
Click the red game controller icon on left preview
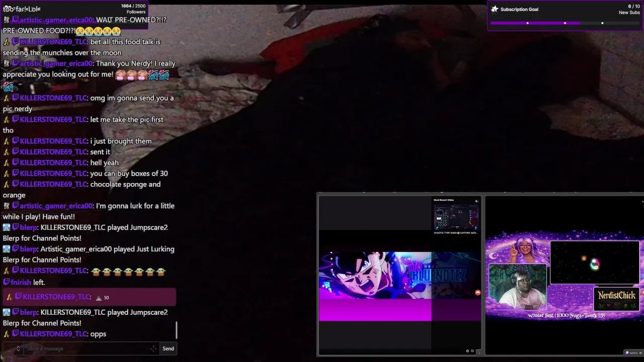[477, 293]
